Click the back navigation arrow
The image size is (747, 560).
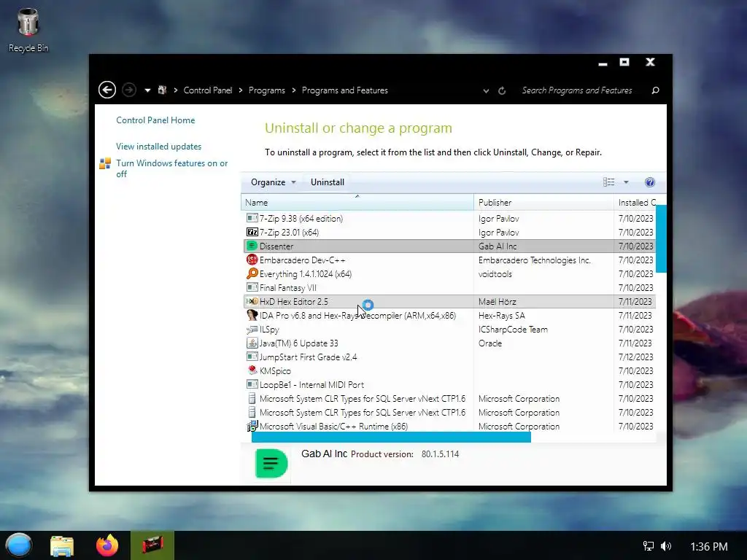coord(107,90)
